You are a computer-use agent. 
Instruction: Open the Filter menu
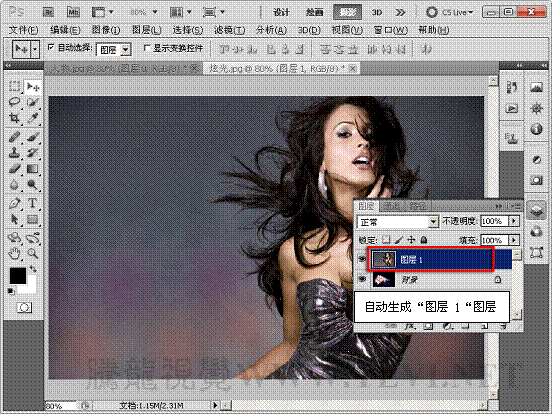230,30
